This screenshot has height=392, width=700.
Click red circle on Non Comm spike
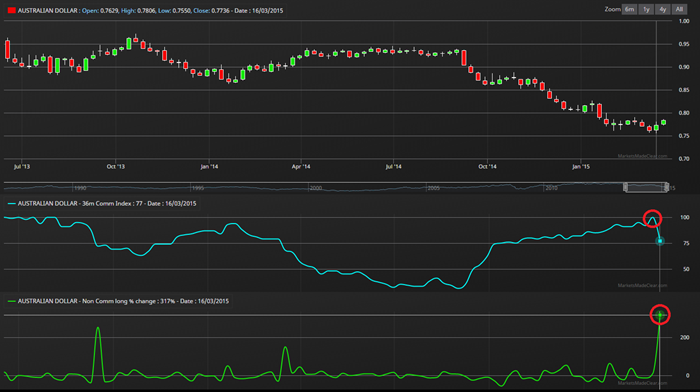pos(660,314)
